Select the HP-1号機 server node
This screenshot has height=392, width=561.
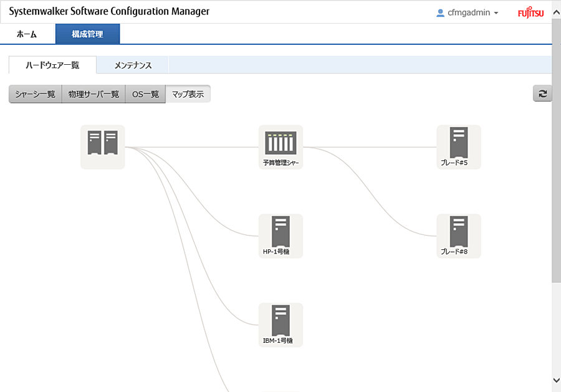tap(280, 236)
